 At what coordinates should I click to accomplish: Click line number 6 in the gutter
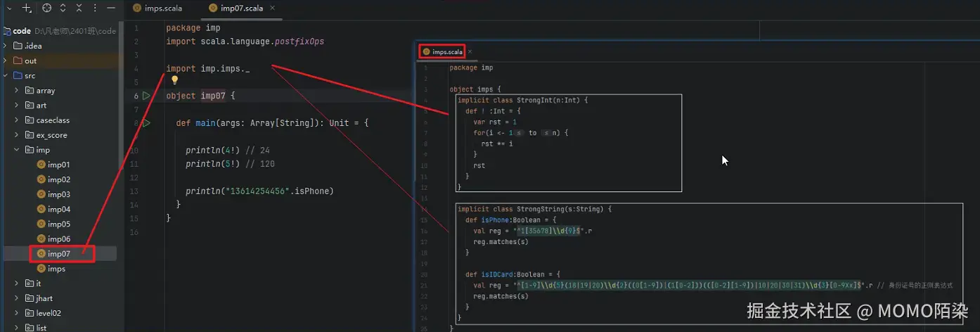pos(136,96)
